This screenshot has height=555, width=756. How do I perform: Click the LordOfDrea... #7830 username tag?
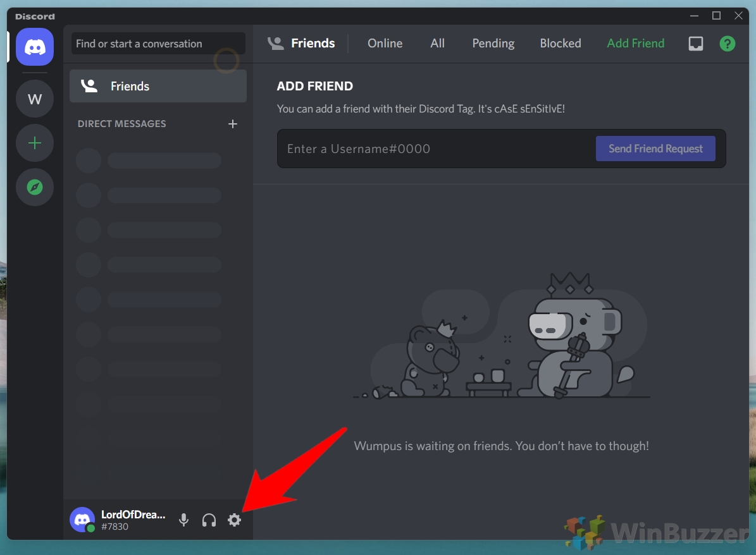pyautogui.click(x=133, y=520)
